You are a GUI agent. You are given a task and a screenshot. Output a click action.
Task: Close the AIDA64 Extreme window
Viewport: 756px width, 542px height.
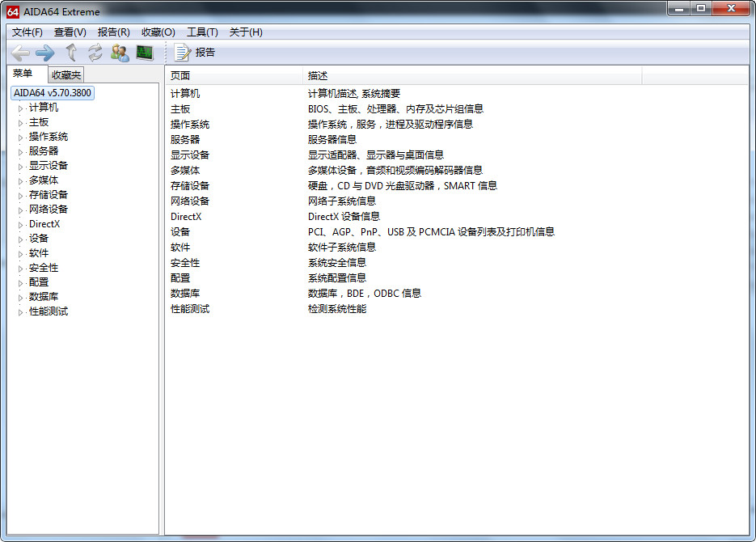coord(731,9)
